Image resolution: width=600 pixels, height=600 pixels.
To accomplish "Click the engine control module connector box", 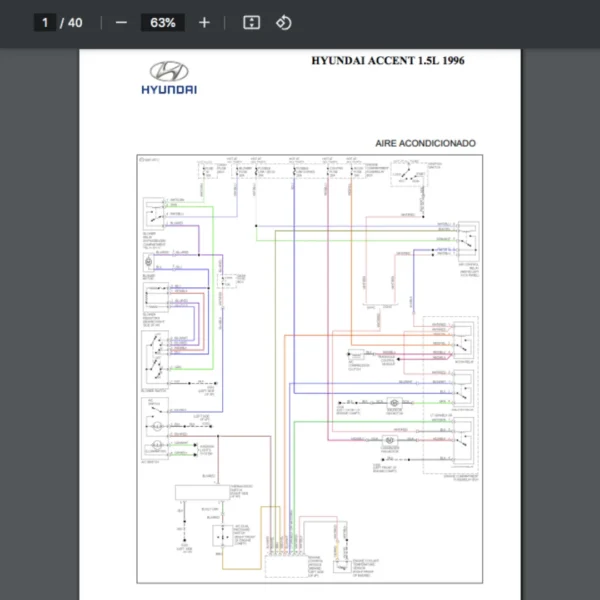I will 286,565.
